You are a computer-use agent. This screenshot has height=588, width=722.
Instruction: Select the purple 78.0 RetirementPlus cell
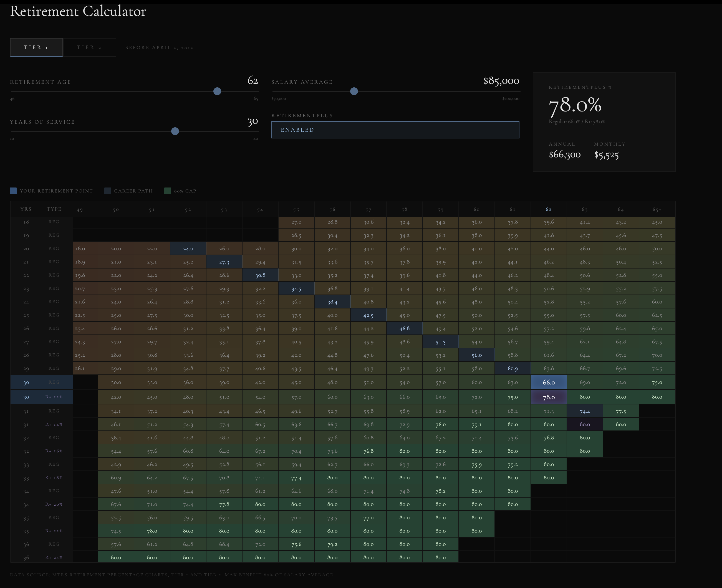pyautogui.click(x=549, y=397)
